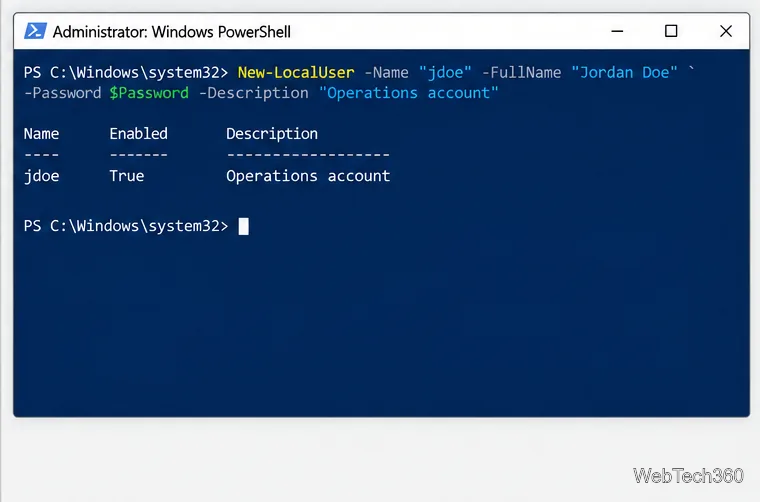Click the cursor at the last prompt
760x502 pixels.
tap(243, 226)
